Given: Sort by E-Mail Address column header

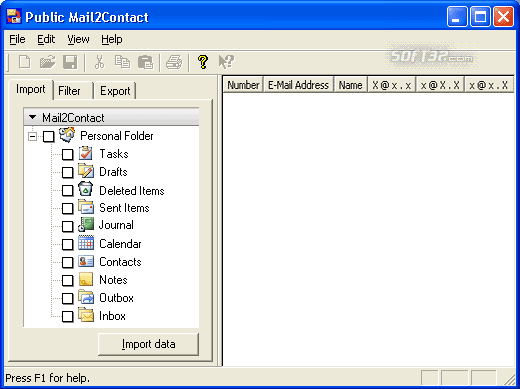Looking at the screenshot, I should tap(298, 85).
